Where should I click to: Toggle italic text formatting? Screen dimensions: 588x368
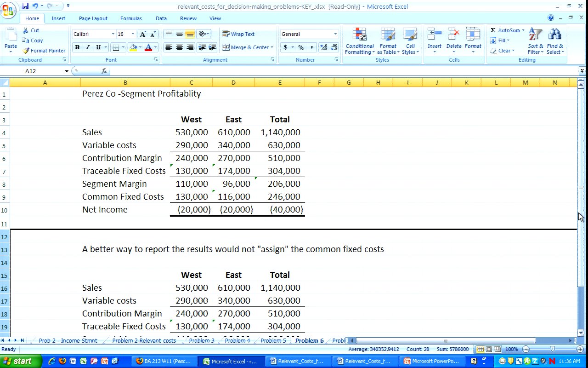point(87,47)
